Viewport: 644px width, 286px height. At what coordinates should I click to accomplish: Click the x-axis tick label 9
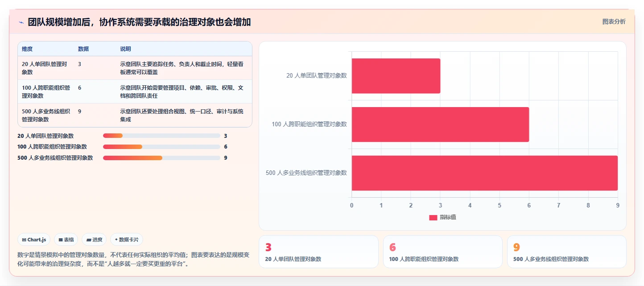point(618,205)
